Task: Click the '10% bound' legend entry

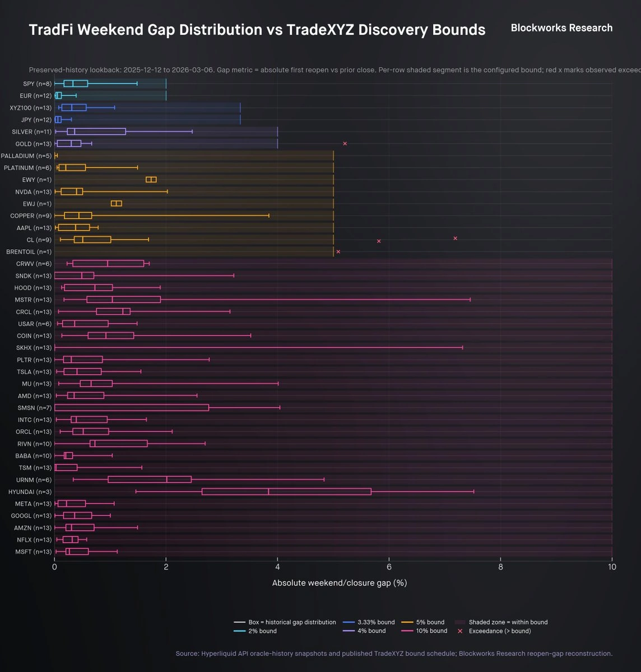Action: (x=425, y=631)
